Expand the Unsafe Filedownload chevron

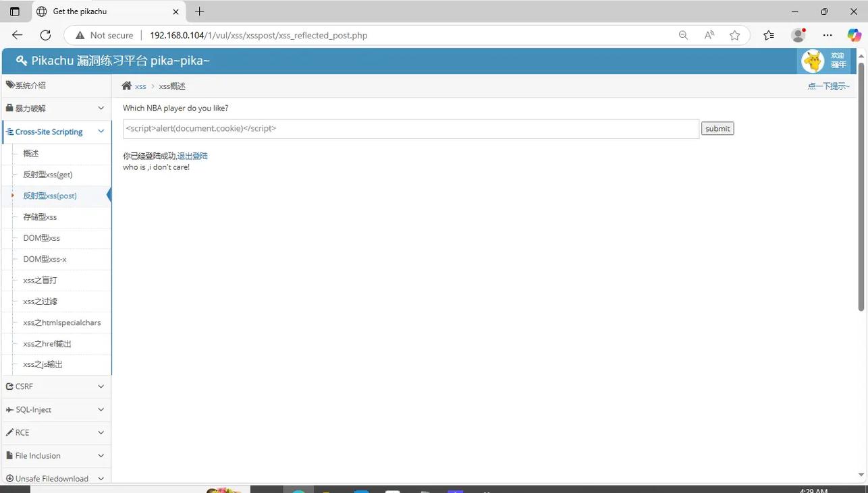pos(101,478)
